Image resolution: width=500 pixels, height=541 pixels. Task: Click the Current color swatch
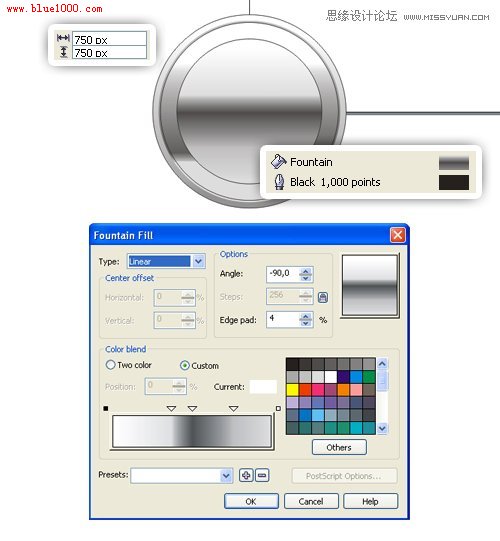(263, 387)
